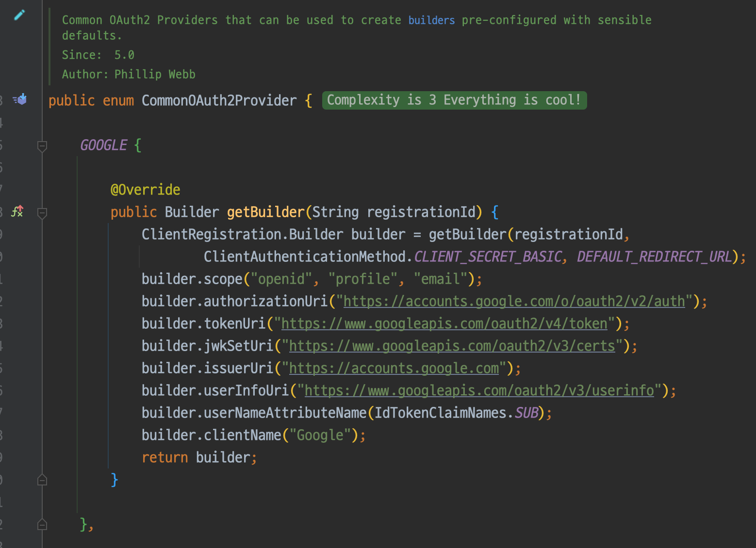Click builder.clientName method call
Screen dimensions: 756x548
(211, 435)
